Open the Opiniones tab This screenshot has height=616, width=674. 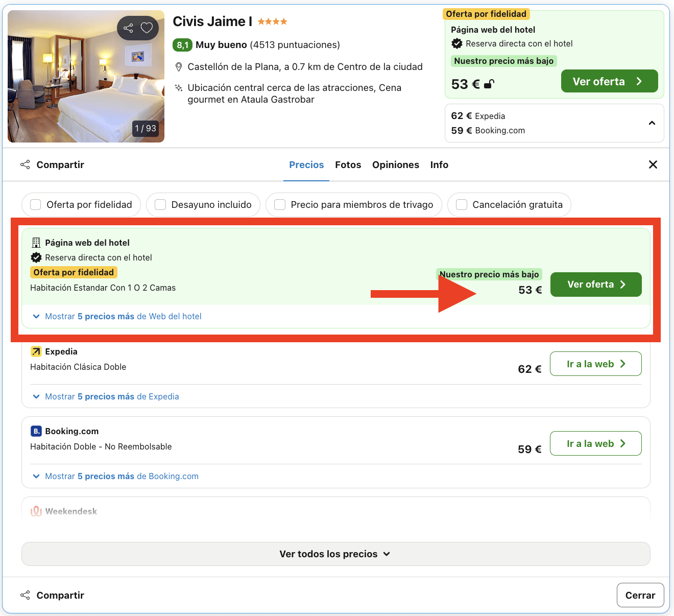coord(396,164)
